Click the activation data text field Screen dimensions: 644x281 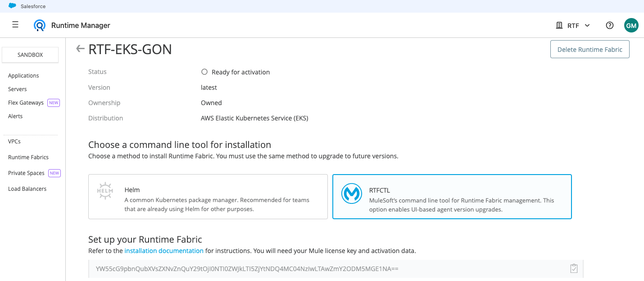[x=336, y=268]
